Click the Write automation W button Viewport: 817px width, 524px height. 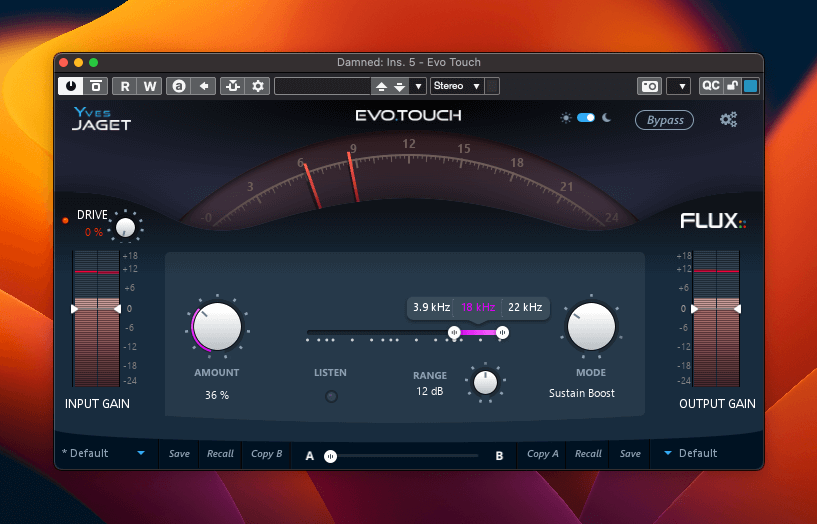pyautogui.click(x=150, y=86)
